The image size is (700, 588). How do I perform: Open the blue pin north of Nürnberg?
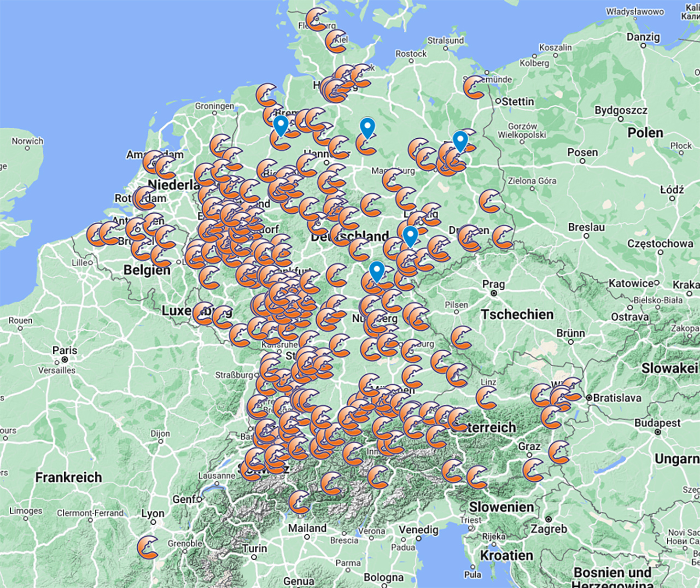[377, 272]
